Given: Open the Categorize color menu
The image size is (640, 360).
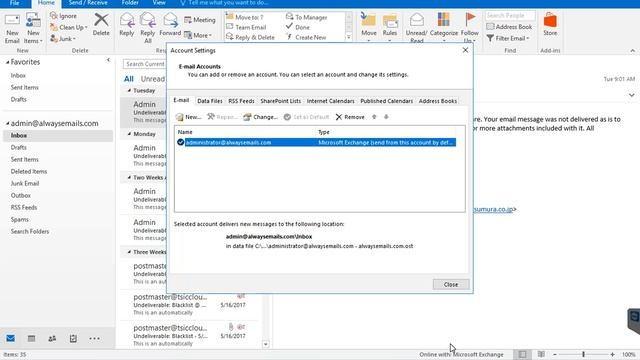Looking at the screenshot, I should pos(444,27).
